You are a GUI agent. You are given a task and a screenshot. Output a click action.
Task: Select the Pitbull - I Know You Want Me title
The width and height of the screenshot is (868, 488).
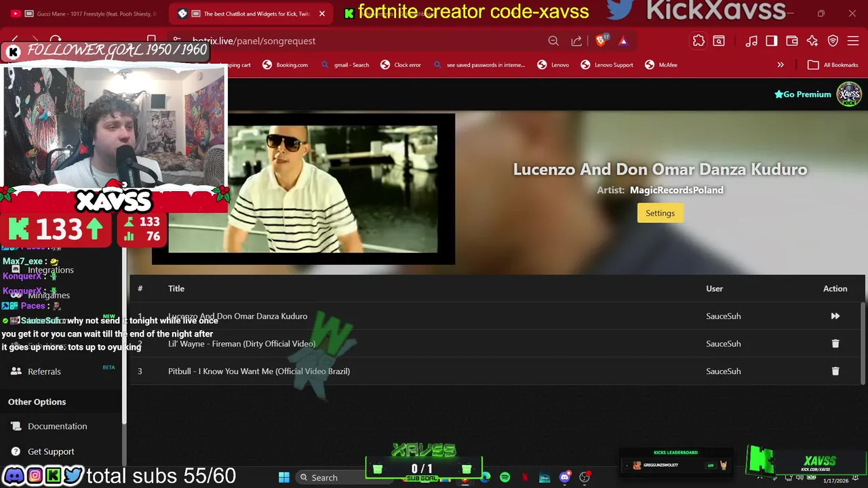(259, 371)
